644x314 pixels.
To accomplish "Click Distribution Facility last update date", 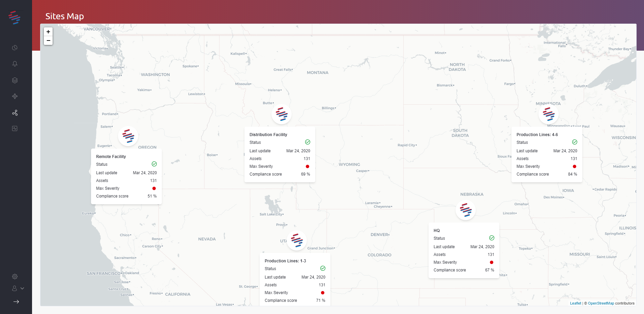I will coord(298,151).
